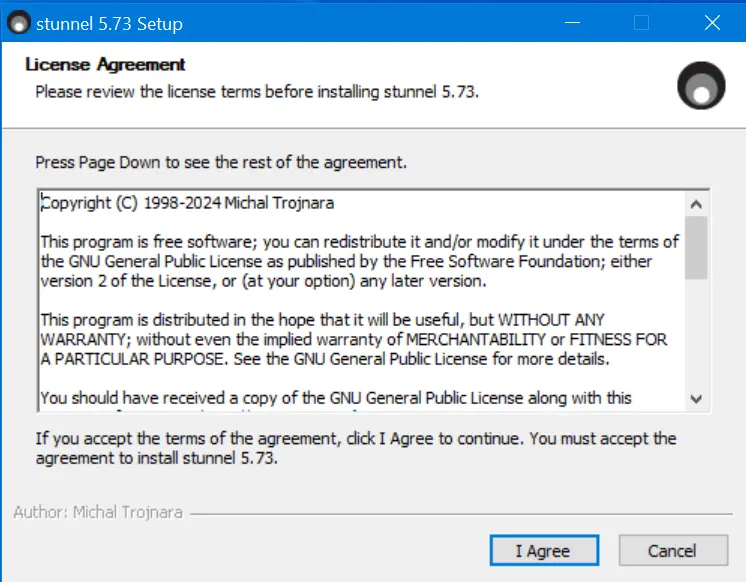Screen dimensions: 746x582
Task: Click the greyed-out maximize button
Action: pyautogui.click(x=641, y=22)
